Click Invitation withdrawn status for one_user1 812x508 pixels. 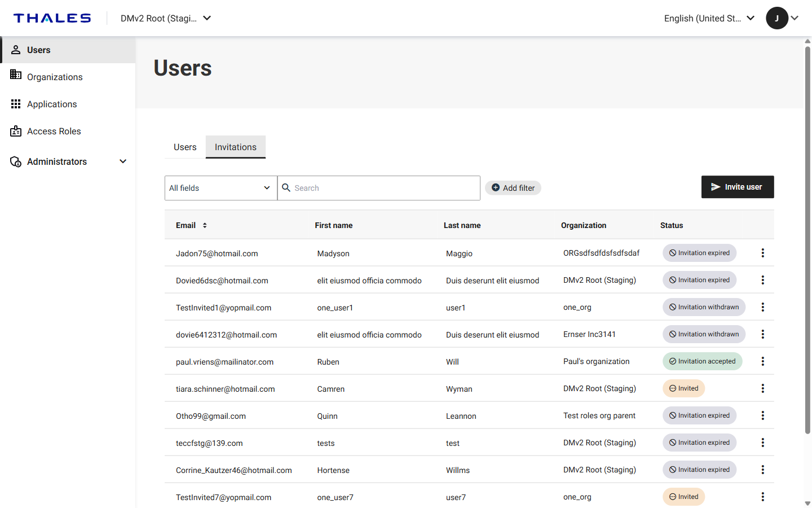pos(704,307)
